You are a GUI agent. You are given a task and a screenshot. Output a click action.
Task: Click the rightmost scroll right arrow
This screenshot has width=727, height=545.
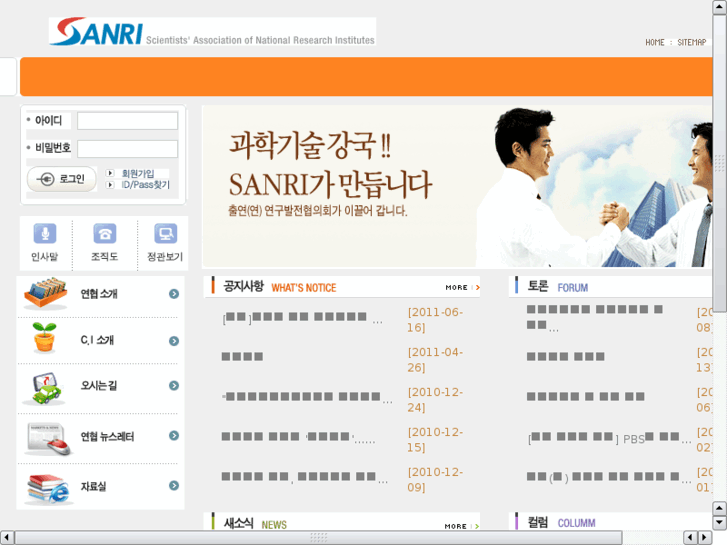tap(705, 537)
